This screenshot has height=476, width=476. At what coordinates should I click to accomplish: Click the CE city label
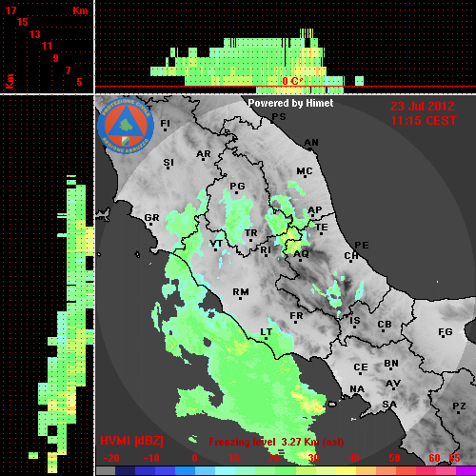coord(361,367)
